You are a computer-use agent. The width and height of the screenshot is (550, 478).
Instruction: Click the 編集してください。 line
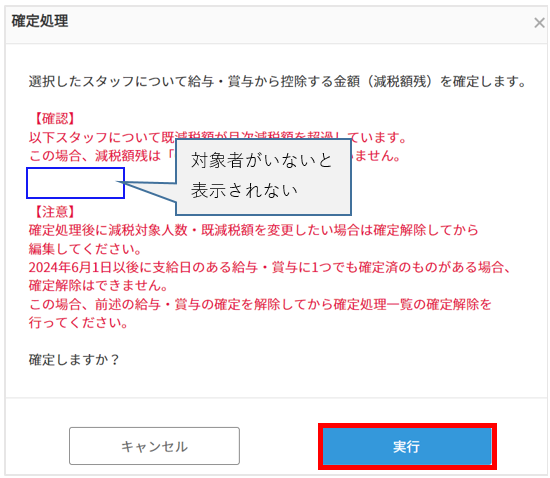[x=85, y=249]
